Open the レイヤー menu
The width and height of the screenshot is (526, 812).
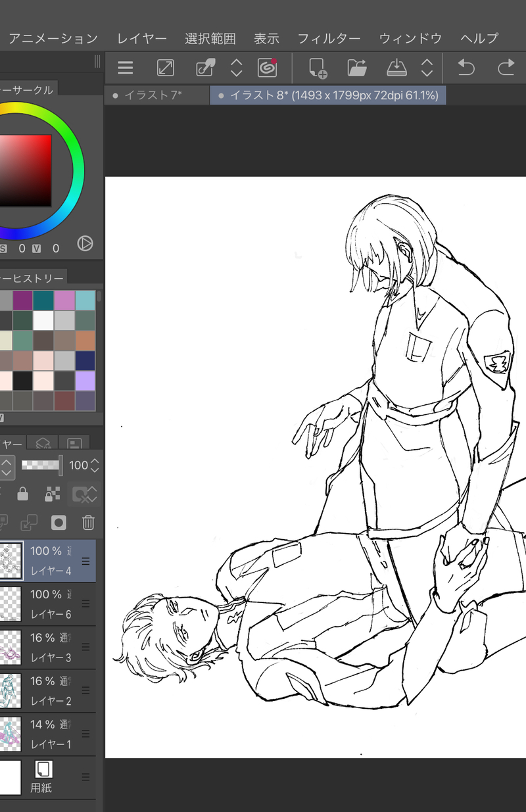click(142, 39)
